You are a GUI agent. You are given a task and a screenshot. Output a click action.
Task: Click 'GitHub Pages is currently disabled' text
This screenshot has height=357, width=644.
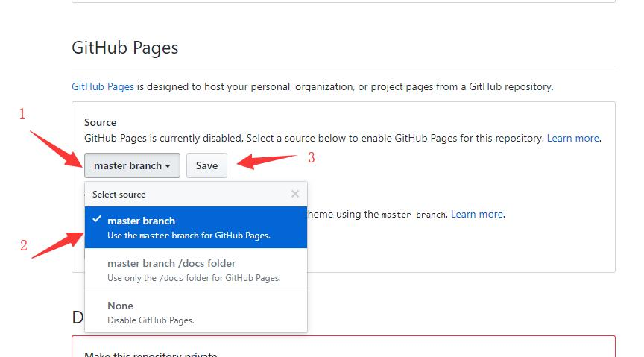click(x=163, y=138)
